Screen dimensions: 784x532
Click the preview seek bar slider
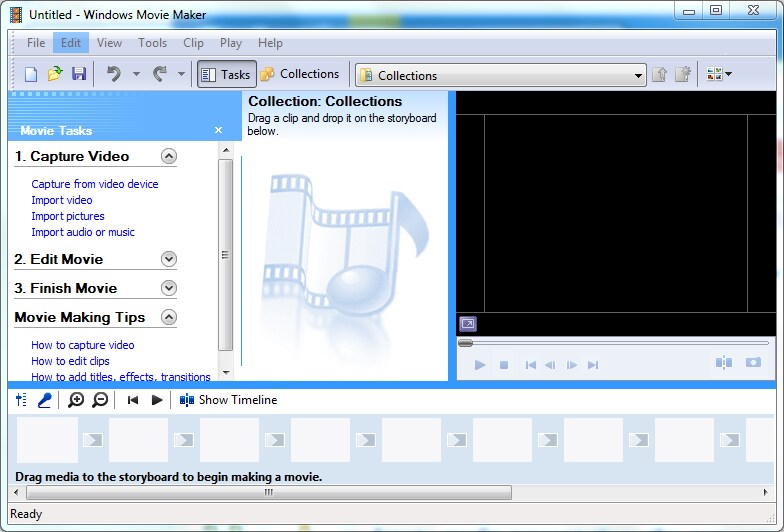[466, 343]
